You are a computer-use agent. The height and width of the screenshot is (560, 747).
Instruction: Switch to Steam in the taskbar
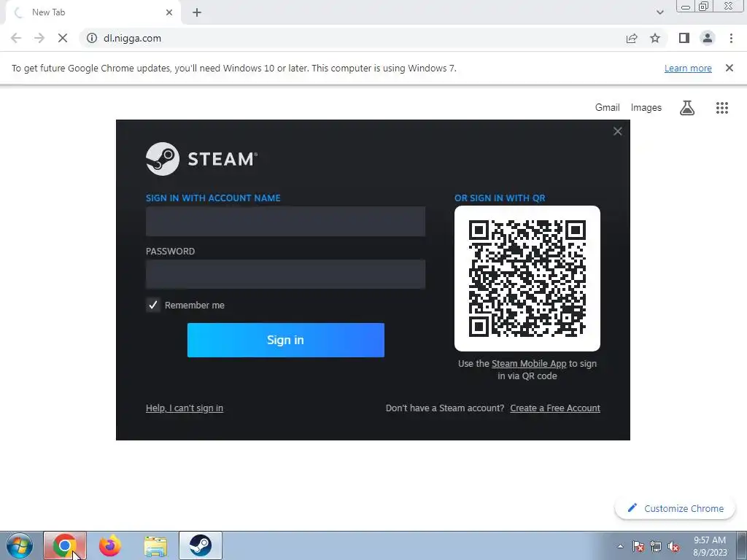pos(201,545)
